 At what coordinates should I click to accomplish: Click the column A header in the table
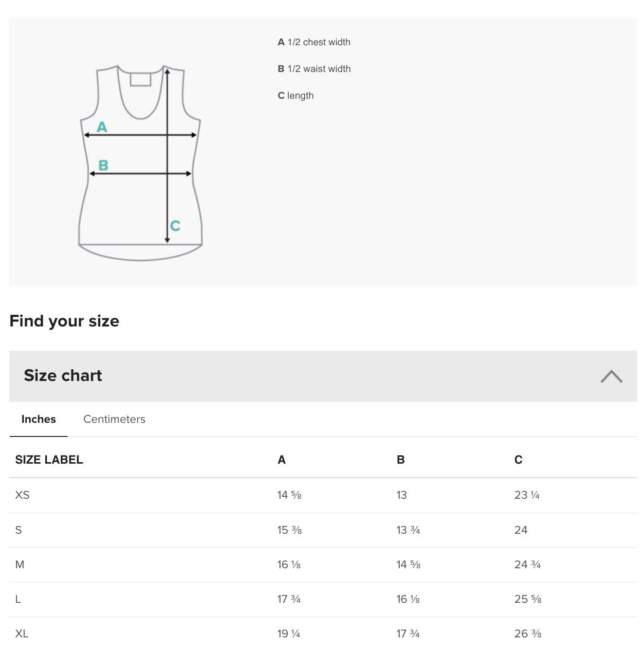click(281, 459)
